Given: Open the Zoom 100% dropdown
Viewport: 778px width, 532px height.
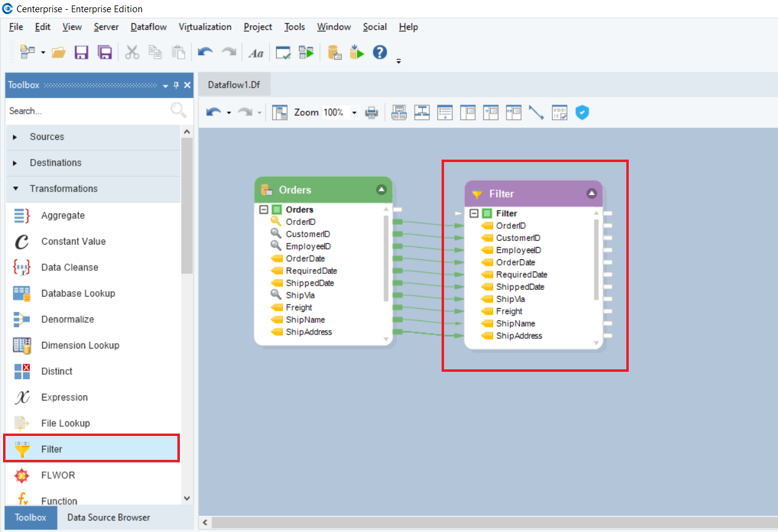Looking at the screenshot, I should coord(354,113).
